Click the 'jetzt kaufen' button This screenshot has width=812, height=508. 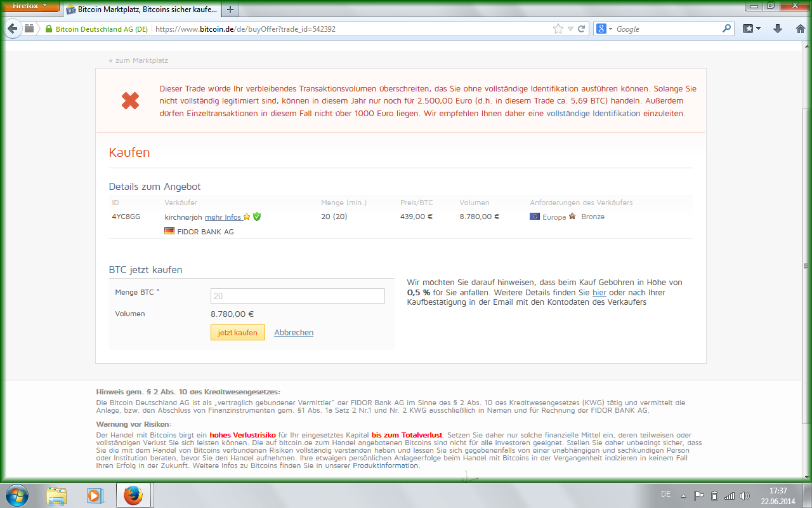coord(238,332)
